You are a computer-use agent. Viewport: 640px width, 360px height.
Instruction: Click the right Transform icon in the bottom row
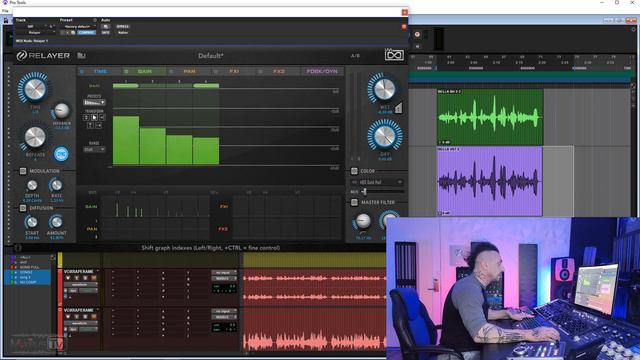click(x=98, y=125)
